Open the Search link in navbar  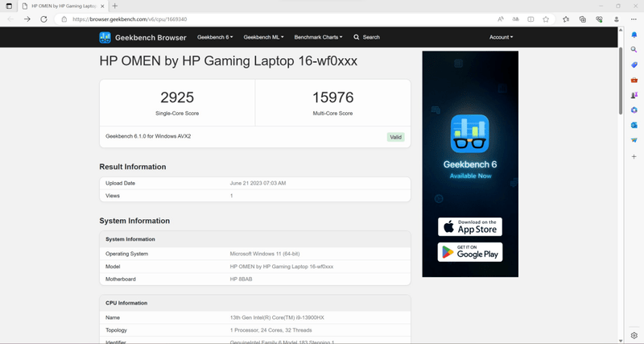point(366,37)
